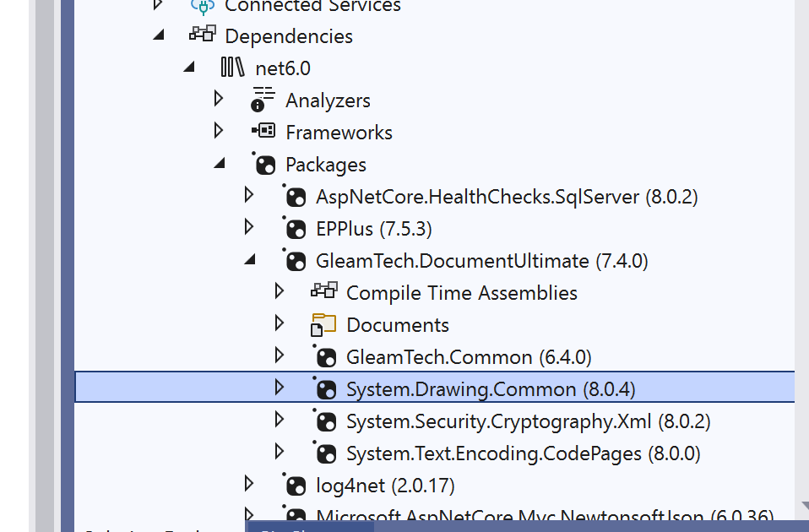Select AspNetCore.HealthChecks.SqlServer (8.0.2) package

click(x=507, y=197)
